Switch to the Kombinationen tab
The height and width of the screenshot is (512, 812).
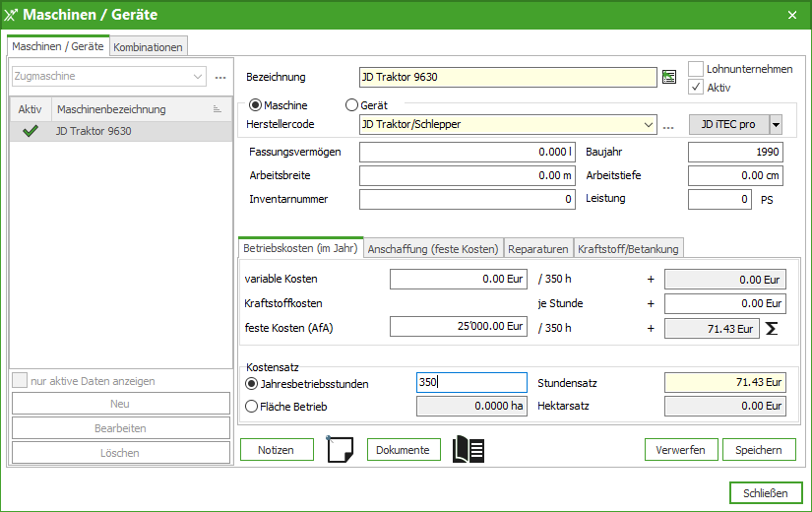(148, 46)
